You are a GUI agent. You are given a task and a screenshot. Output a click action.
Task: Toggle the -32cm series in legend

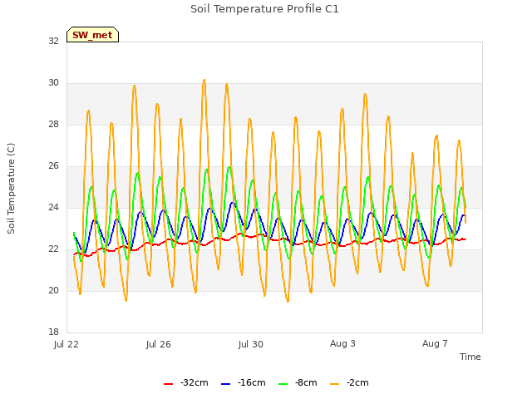tap(185, 382)
